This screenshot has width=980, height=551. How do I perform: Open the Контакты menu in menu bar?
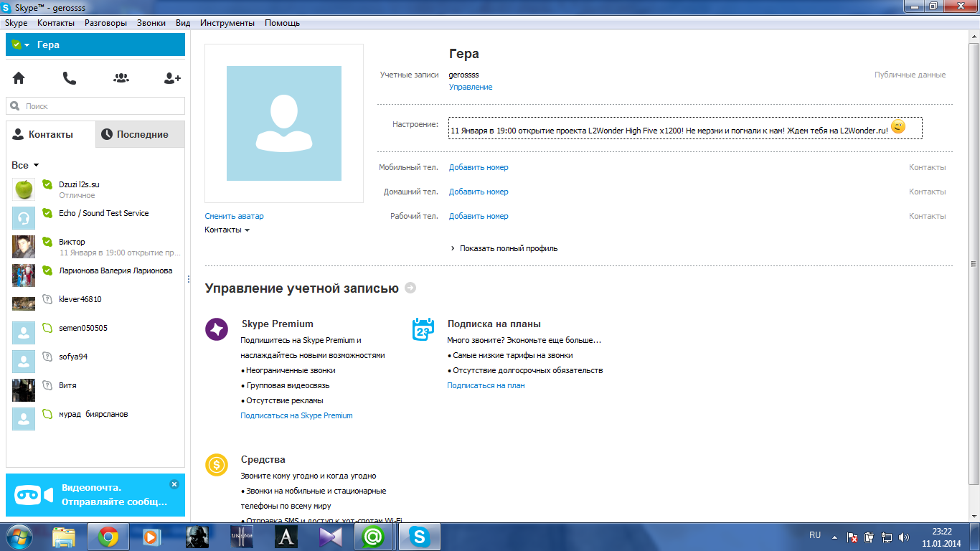(56, 23)
